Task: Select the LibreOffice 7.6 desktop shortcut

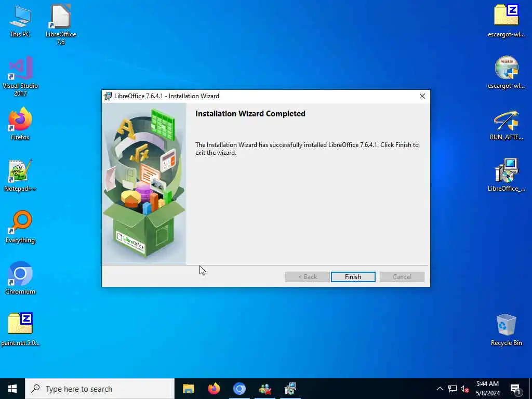Action: click(61, 25)
